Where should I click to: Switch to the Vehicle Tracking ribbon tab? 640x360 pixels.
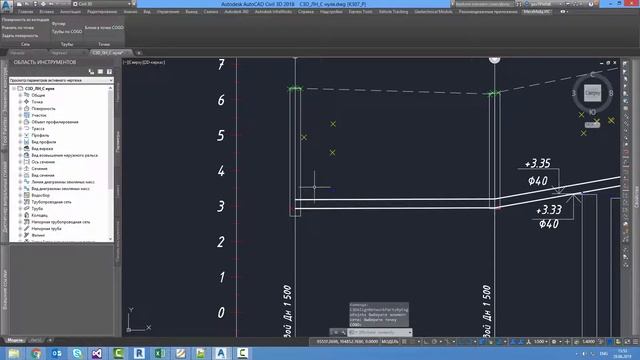click(x=393, y=12)
